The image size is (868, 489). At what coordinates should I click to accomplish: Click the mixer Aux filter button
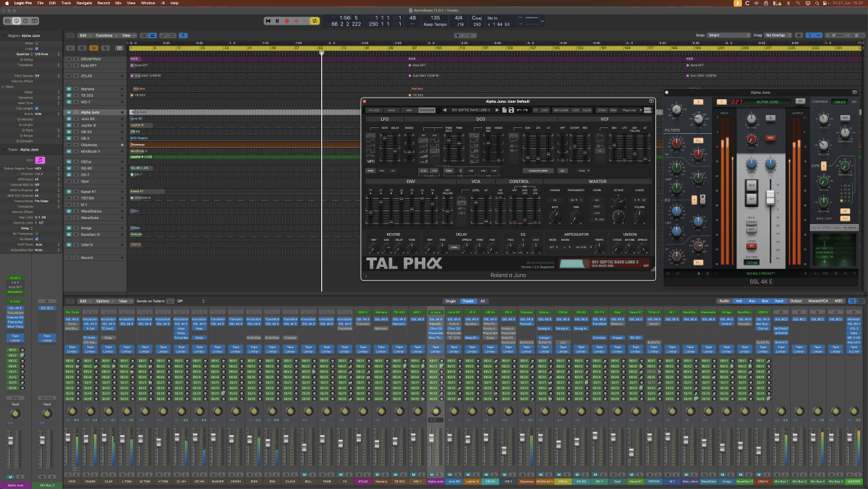tap(752, 301)
